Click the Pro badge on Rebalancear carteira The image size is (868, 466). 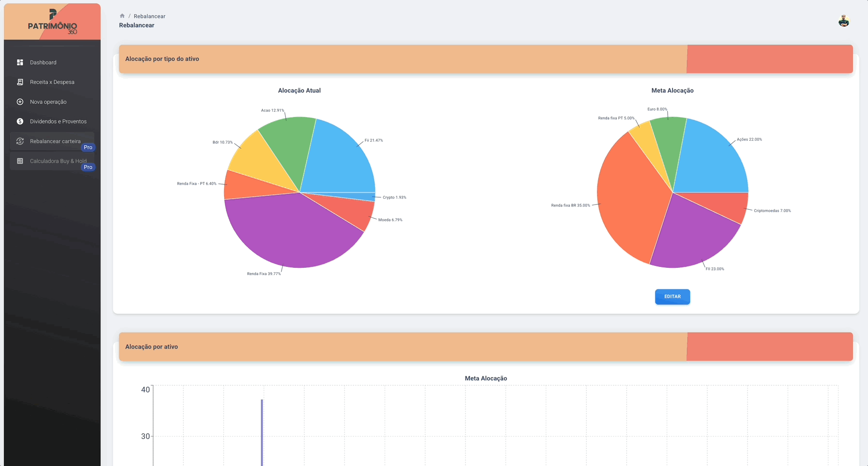pos(88,147)
